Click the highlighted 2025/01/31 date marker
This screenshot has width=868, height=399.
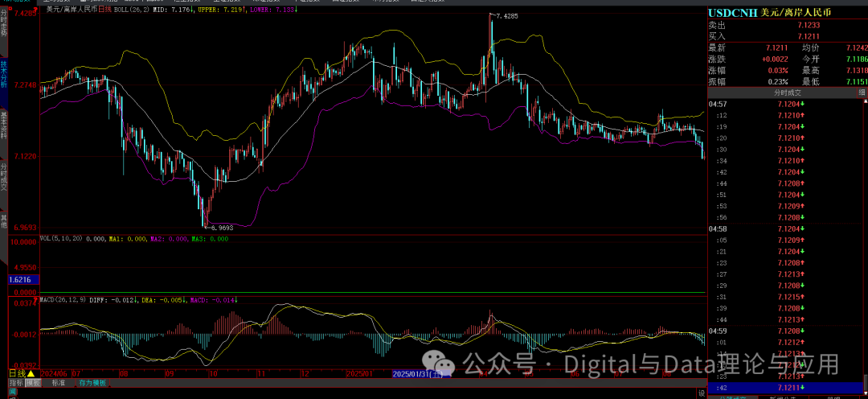tap(420, 374)
